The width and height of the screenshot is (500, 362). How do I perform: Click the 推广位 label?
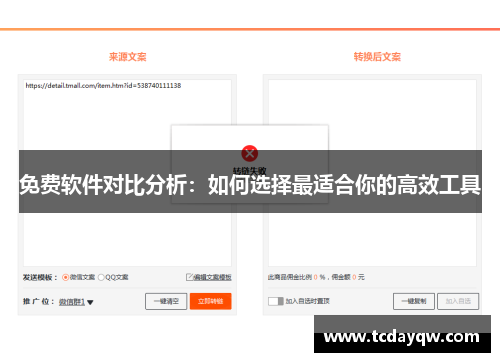38,302
